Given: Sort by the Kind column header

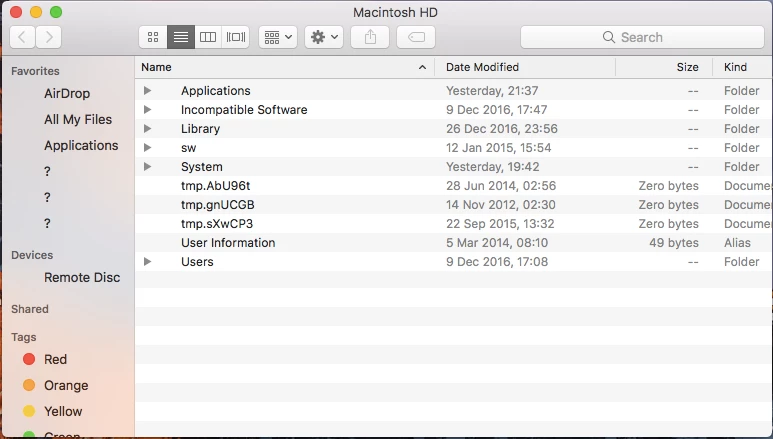Looking at the screenshot, I should point(742,67).
